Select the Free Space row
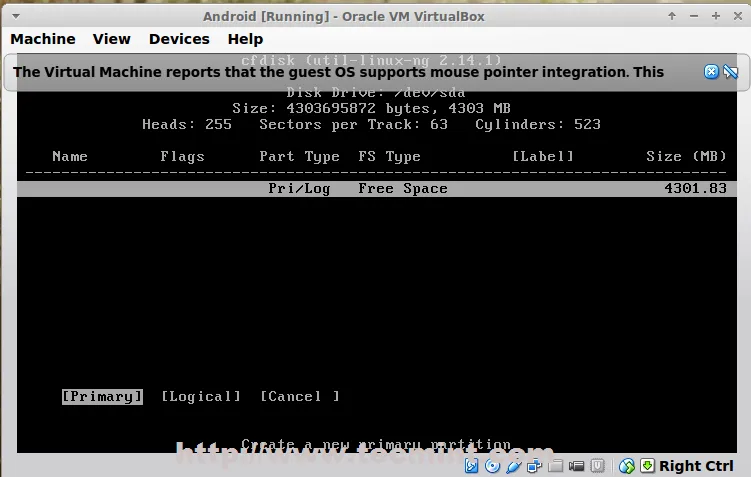This screenshot has width=751, height=477. tap(377, 189)
